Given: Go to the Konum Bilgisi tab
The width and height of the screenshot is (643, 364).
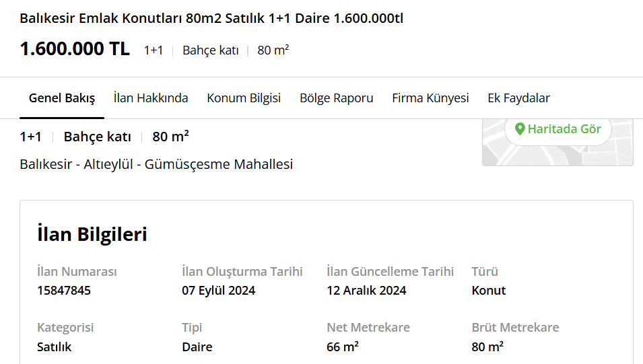Looking at the screenshot, I should 244,98.
